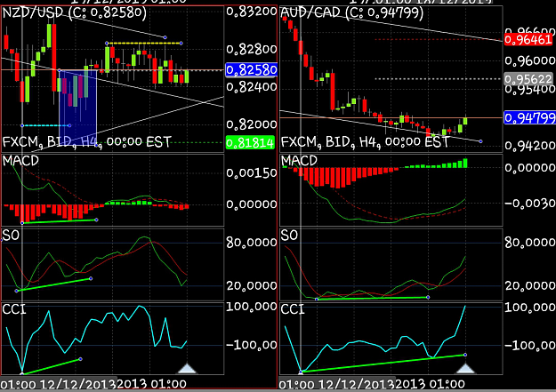Select the SO indicator label under NZD/USD

click(x=11, y=236)
